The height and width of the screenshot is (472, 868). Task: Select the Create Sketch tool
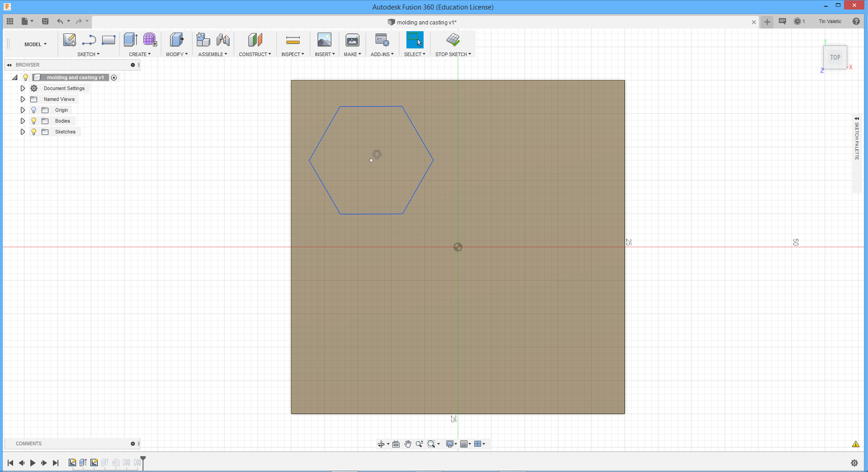point(69,40)
